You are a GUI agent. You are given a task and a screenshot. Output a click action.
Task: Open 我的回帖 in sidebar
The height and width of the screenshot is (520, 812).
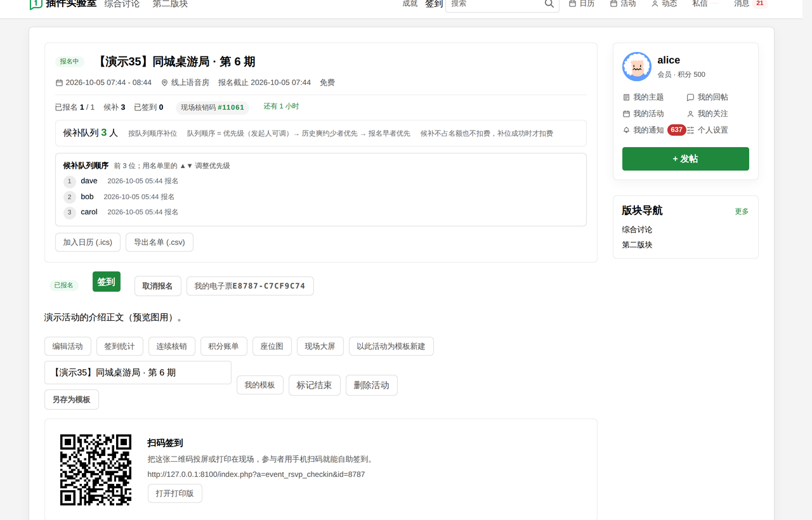pos(707,97)
